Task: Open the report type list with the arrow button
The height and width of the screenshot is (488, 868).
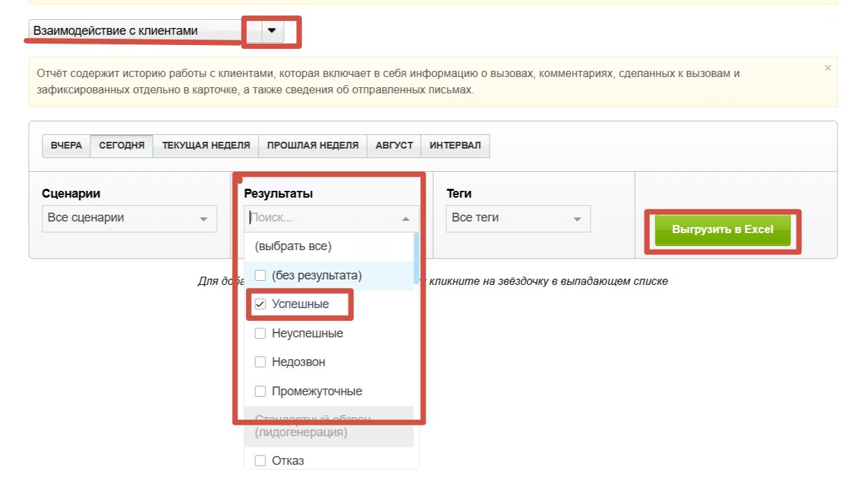Action: [x=272, y=31]
